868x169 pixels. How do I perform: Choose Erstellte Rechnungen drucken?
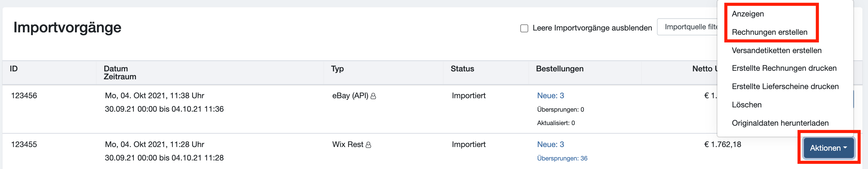coord(784,68)
